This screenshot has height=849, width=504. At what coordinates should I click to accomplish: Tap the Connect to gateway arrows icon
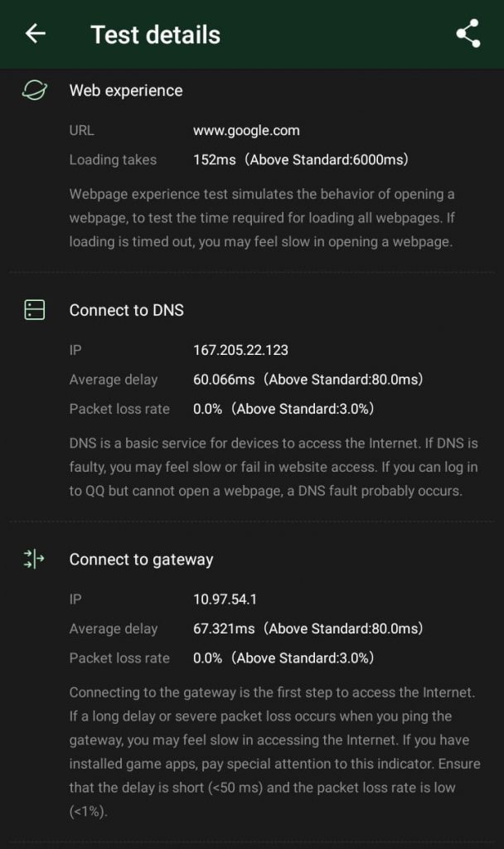pyautogui.click(x=34, y=560)
